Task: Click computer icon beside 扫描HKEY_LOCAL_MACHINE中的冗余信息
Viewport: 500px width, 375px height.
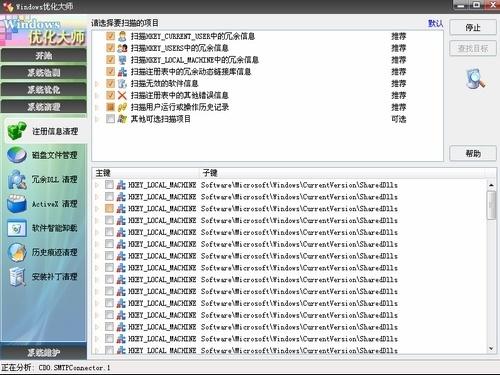Action: (122, 60)
